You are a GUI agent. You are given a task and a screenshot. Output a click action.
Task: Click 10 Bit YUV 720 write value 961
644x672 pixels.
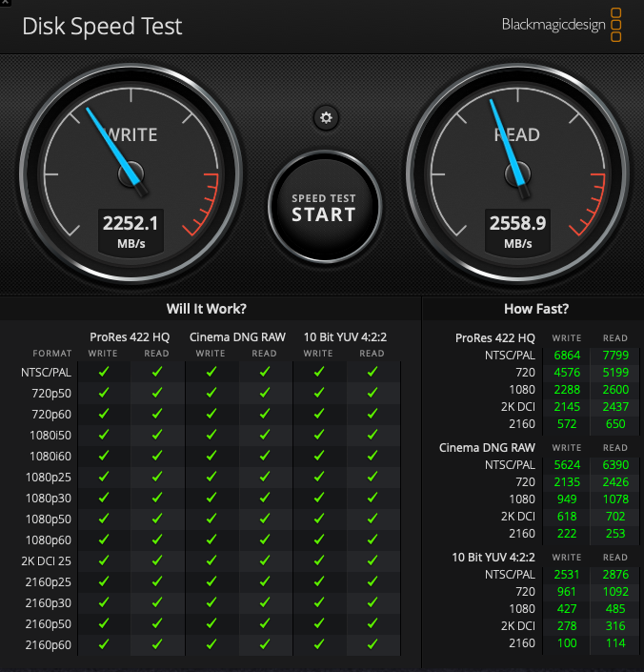click(567, 592)
